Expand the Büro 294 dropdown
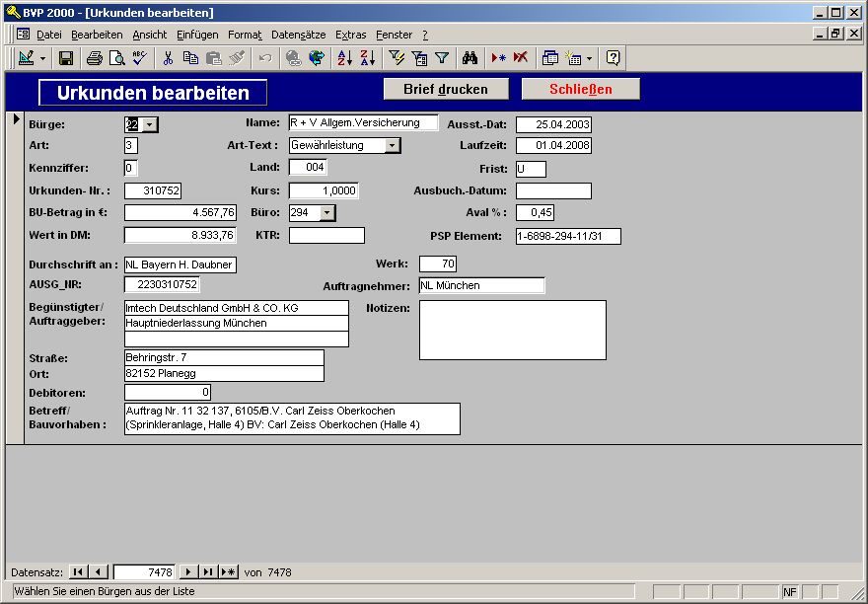 click(327, 213)
